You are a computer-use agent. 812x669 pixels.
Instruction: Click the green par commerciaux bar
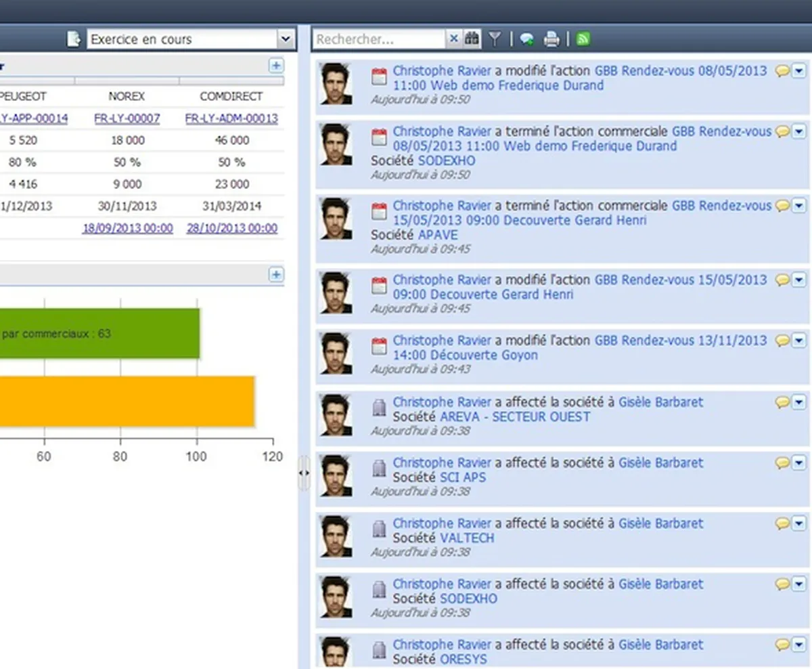pos(100,333)
